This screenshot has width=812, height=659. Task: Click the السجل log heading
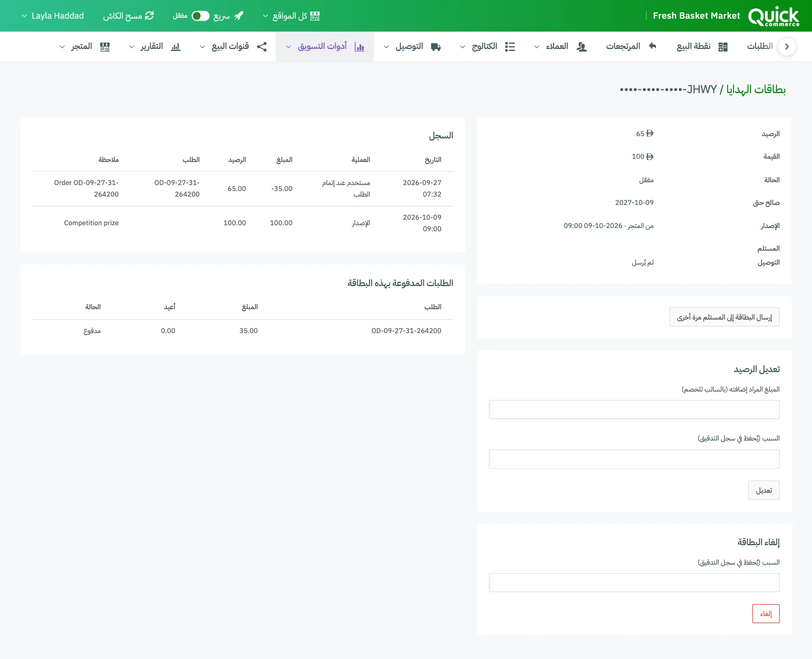point(441,136)
